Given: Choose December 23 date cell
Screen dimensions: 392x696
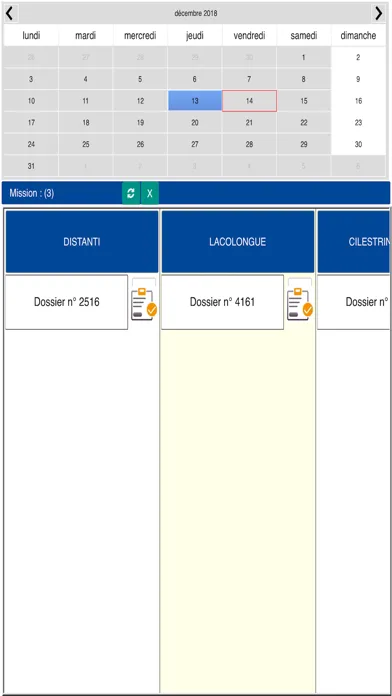Looking at the screenshot, I should [358, 123].
